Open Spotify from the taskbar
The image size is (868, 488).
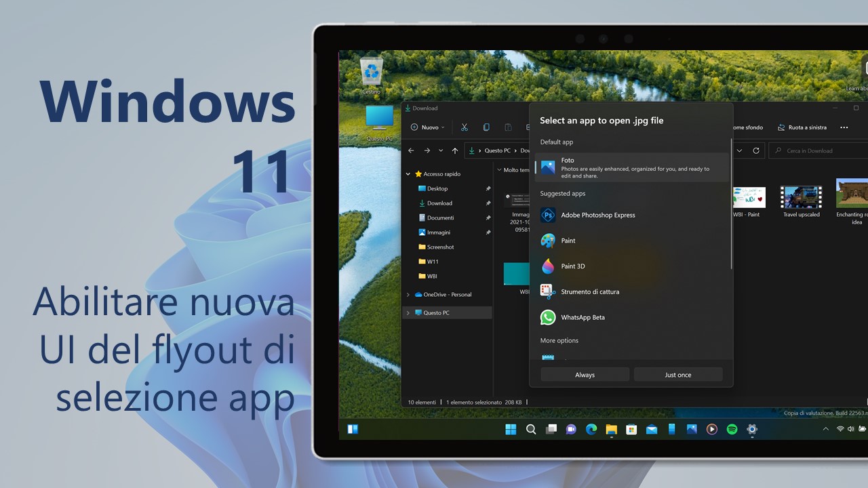[732, 429]
